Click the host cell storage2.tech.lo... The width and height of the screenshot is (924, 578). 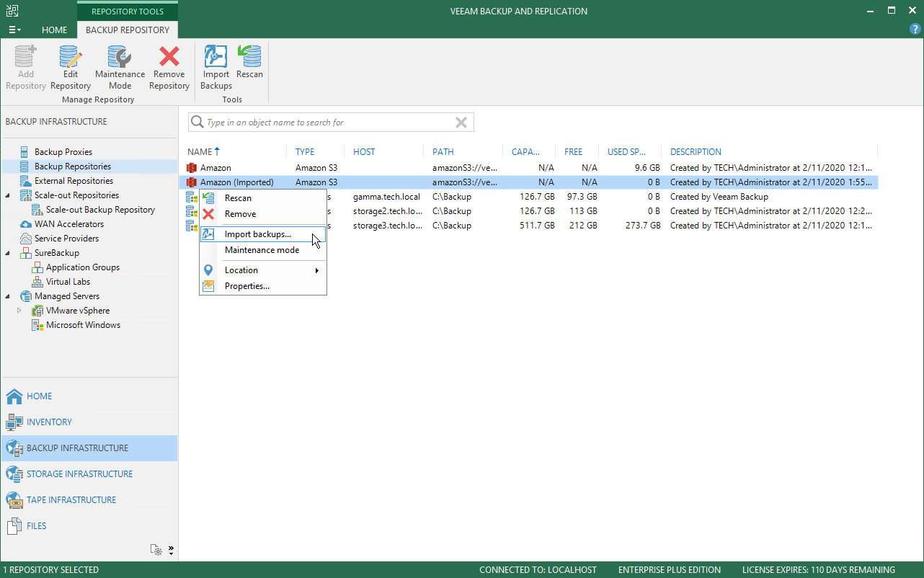387,211
